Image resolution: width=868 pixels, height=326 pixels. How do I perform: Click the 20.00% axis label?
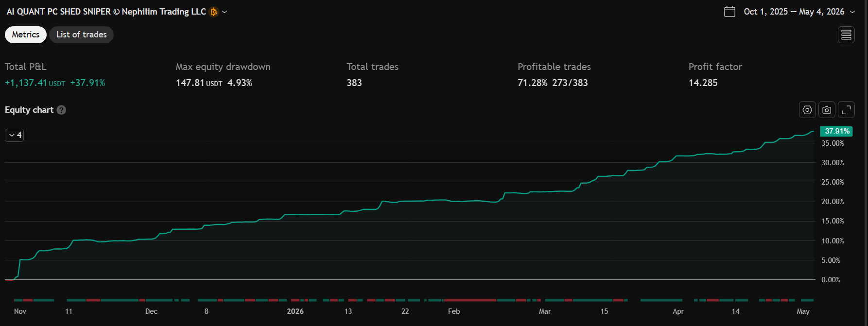coord(833,202)
